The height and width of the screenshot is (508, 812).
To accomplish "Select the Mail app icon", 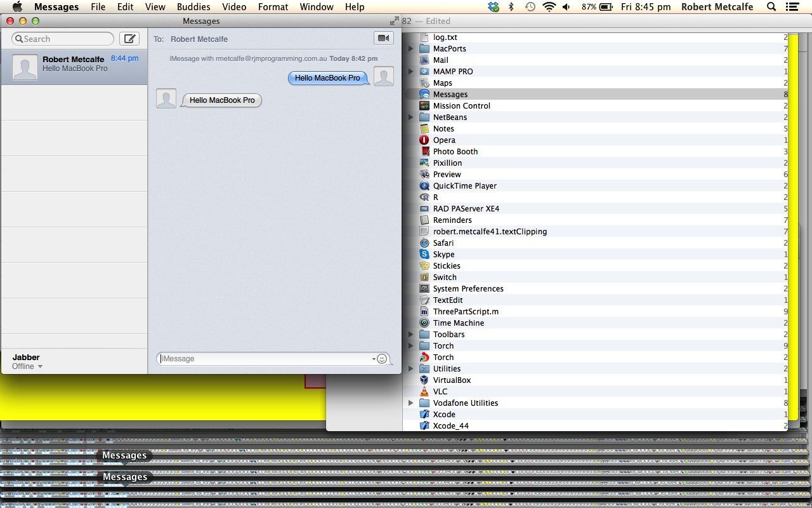I will pyautogui.click(x=424, y=60).
